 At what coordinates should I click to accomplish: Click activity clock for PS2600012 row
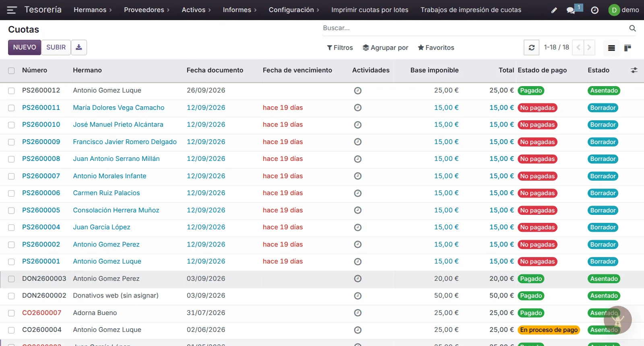357,91
